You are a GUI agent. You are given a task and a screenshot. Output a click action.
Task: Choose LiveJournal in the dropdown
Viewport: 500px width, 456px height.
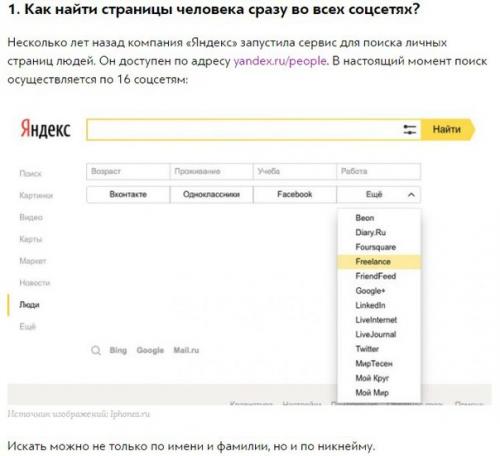[x=379, y=334]
